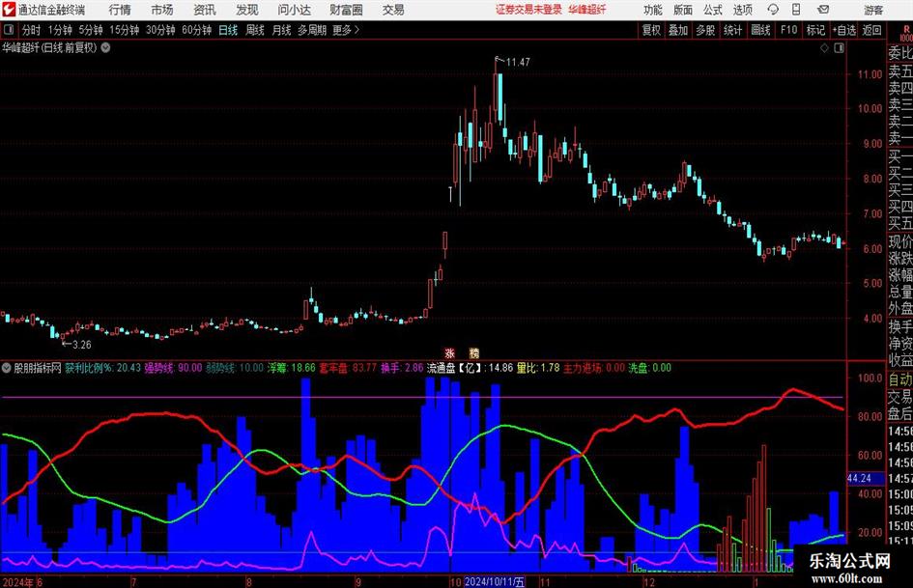This screenshot has width=913, height=588.
Task: Click the 游客 guest account label
Action: point(873,10)
